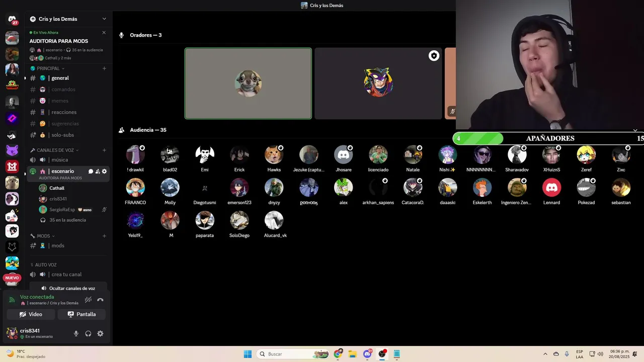Screen dimensions: 644x362
Task: Open the solo-subs channel
Action: 68,135
